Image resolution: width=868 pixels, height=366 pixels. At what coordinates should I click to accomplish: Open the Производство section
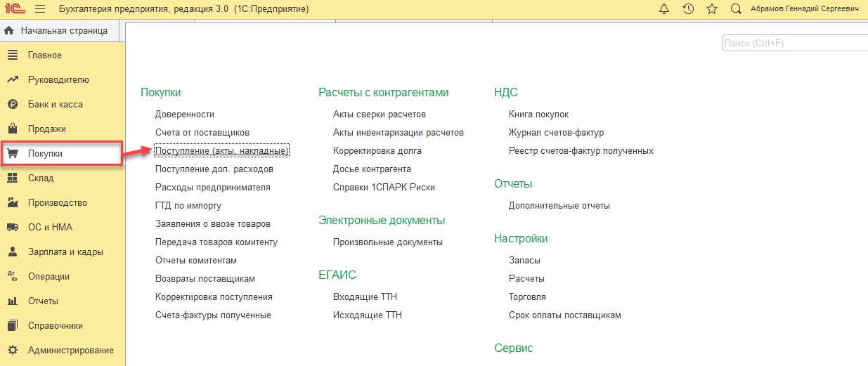point(58,203)
